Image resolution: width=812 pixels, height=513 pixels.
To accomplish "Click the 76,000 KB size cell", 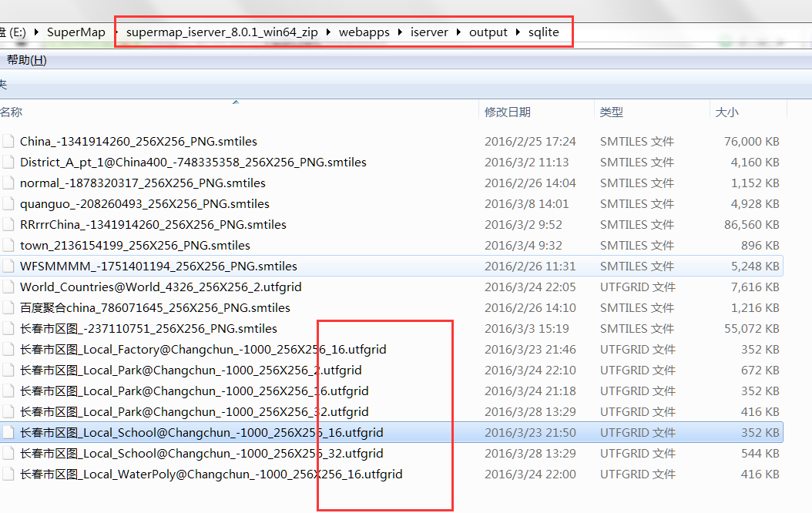I will click(751, 141).
